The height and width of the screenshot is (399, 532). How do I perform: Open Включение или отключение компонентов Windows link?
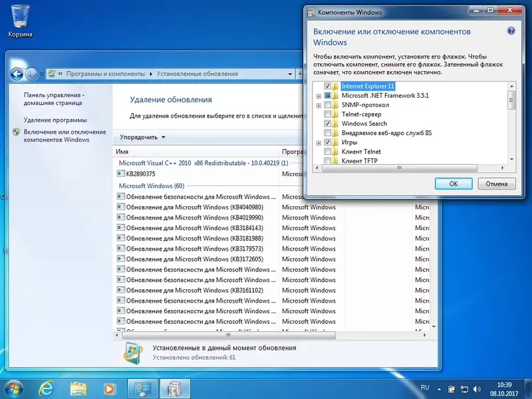coord(65,136)
